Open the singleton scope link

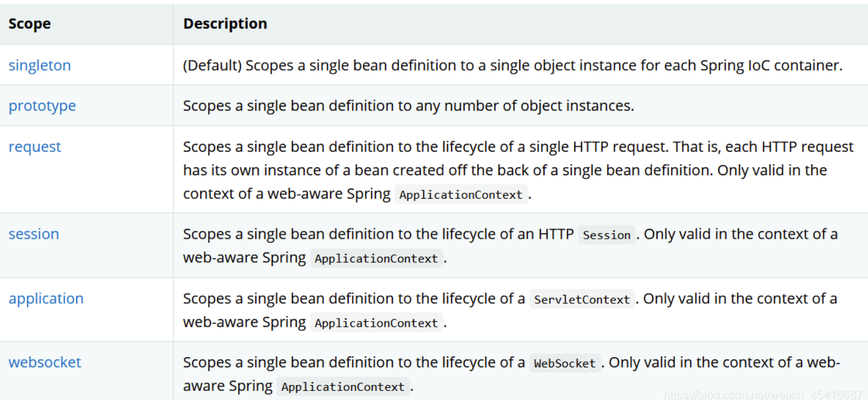coord(39,65)
